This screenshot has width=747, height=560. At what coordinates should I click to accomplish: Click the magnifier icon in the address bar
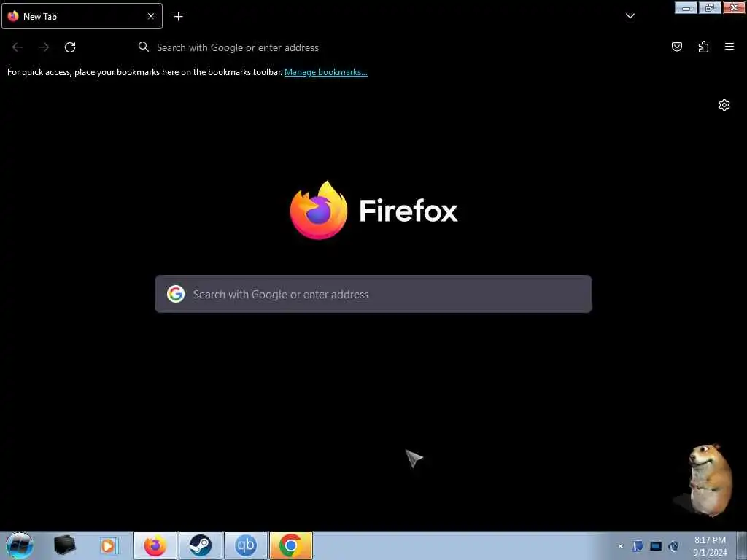click(x=144, y=47)
